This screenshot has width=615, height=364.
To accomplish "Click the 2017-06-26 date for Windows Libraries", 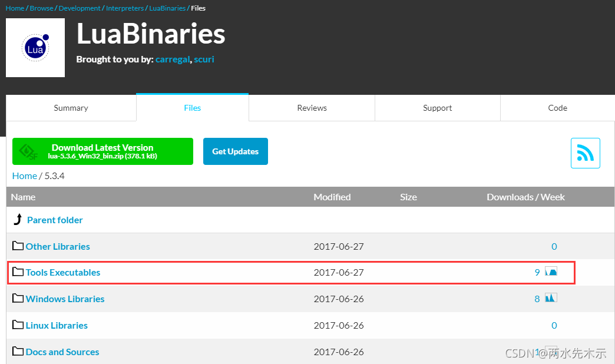I will click(339, 299).
